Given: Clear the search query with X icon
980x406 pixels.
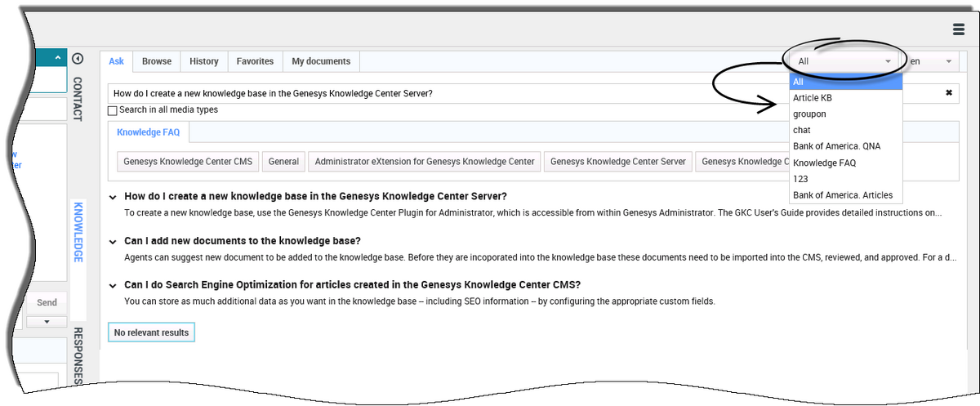Looking at the screenshot, I should tap(949, 93).
